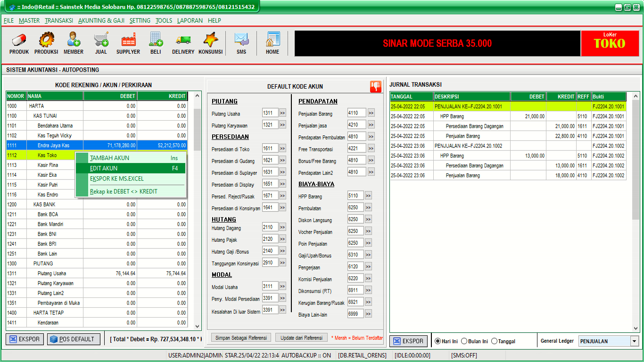This screenshot has width=644, height=362.
Task: Click the red thumbs-down icon
Action: tap(375, 86)
